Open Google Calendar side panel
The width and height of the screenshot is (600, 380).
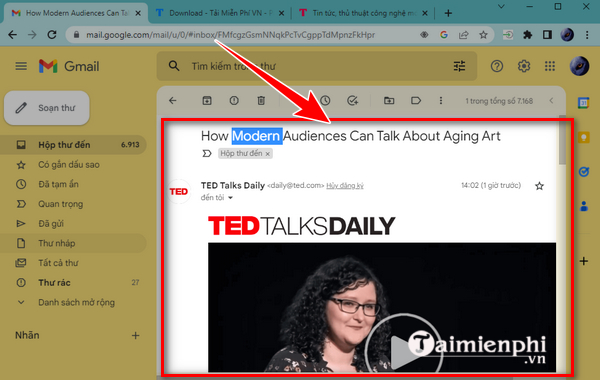pos(584,103)
